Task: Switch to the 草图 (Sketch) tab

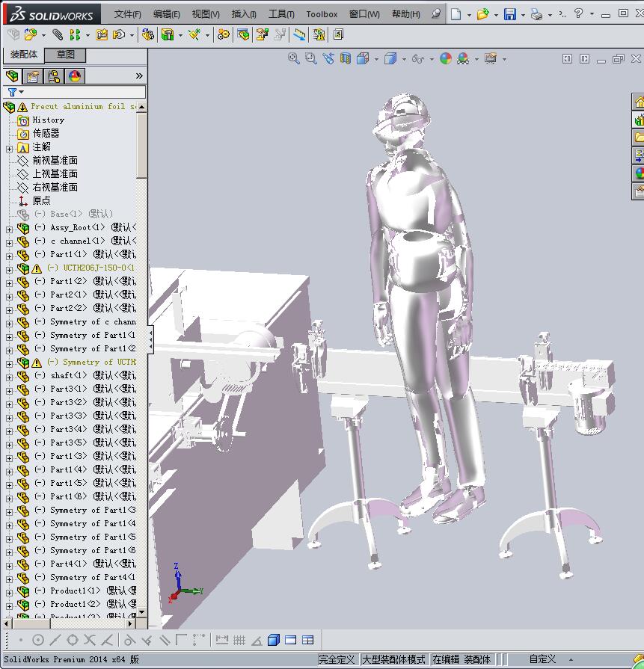Action: 66,55
